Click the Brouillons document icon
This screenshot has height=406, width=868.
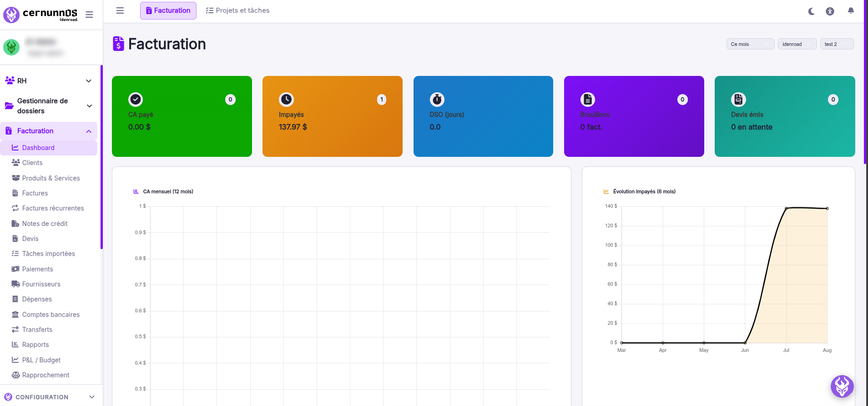coord(588,99)
